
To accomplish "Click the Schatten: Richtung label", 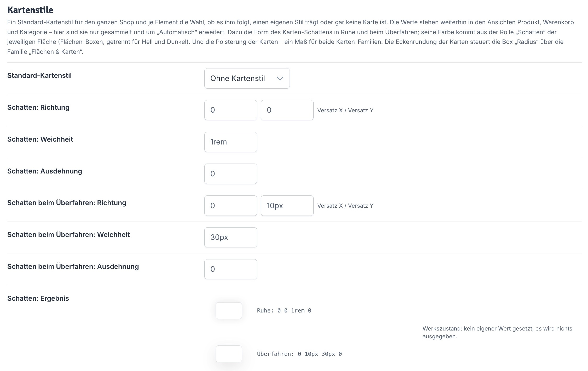I will click(38, 107).
